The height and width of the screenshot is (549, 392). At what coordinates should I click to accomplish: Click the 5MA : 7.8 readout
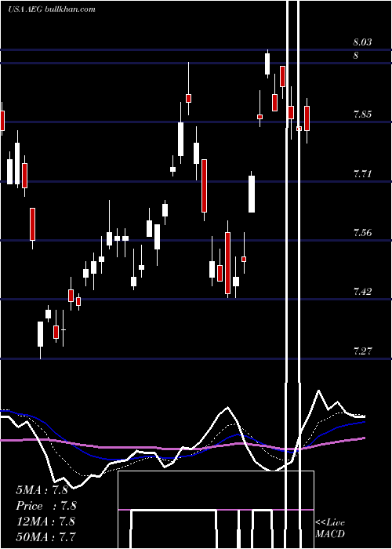[x=42, y=490]
